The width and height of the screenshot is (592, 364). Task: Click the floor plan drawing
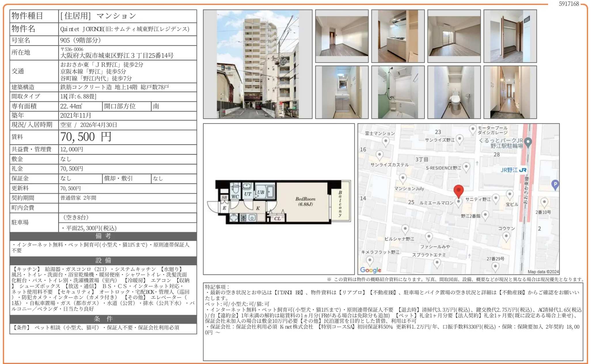[x=279, y=202]
